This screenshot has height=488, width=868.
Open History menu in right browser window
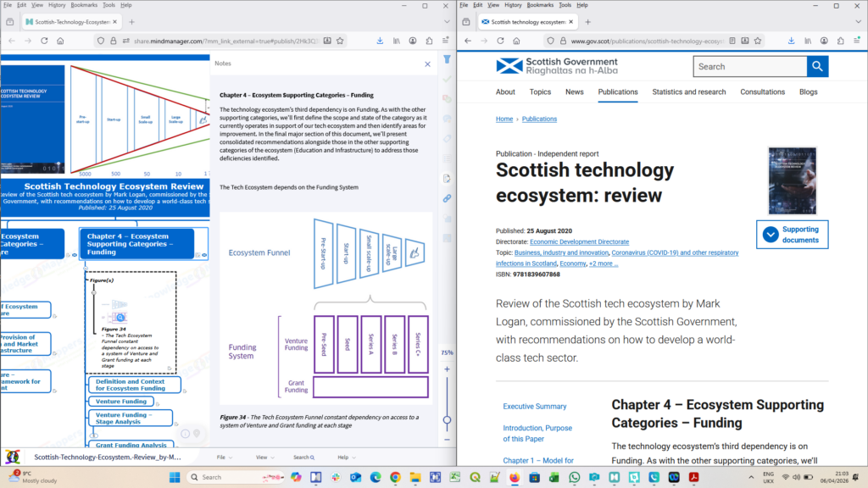click(x=513, y=5)
